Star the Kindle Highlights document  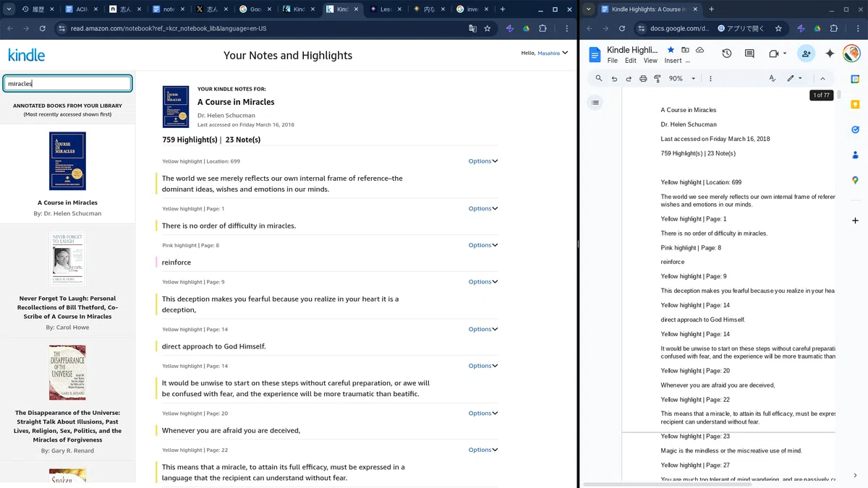(x=671, y=50)
